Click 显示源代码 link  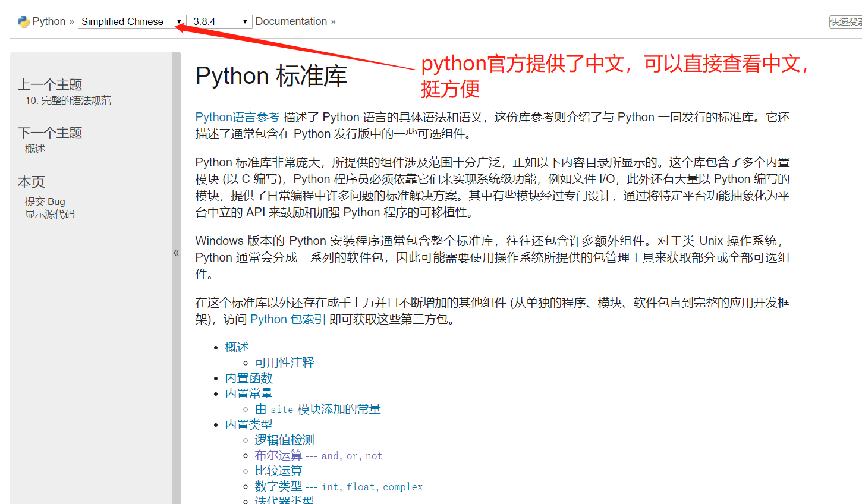50,214
